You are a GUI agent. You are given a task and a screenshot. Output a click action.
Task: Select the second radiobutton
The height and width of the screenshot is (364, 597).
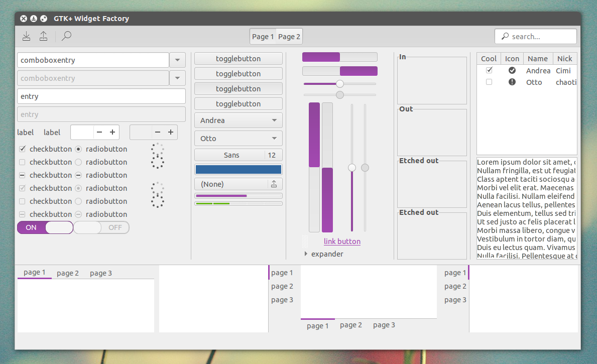click(78, 162)
